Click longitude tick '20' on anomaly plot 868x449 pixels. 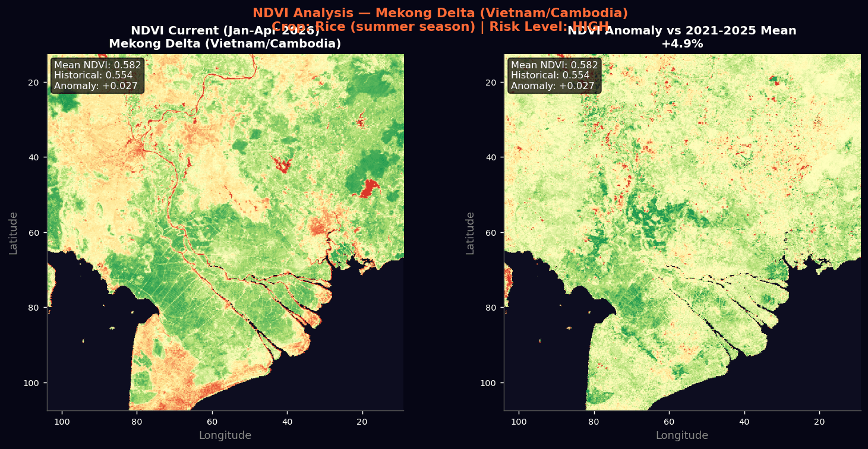click(x=819, y=422)
